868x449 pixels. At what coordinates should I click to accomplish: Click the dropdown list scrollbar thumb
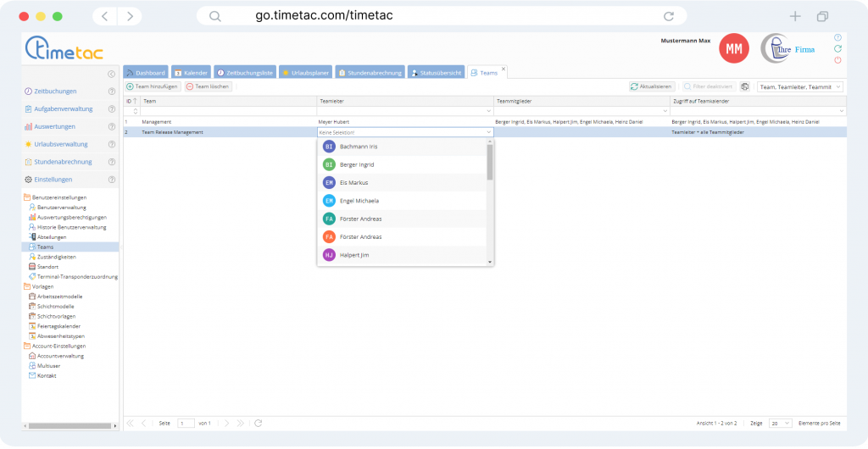point(490,163)
